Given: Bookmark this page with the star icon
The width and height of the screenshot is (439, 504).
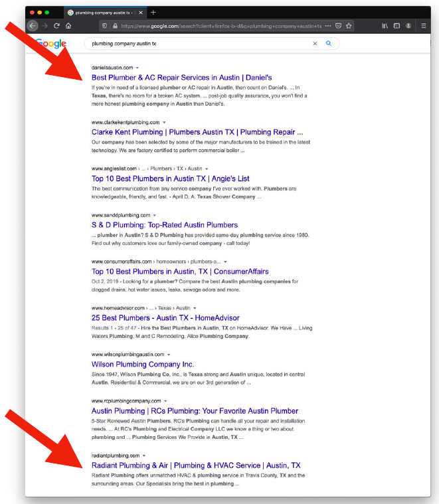Looking at the screenshot, I should pos(349,26).
